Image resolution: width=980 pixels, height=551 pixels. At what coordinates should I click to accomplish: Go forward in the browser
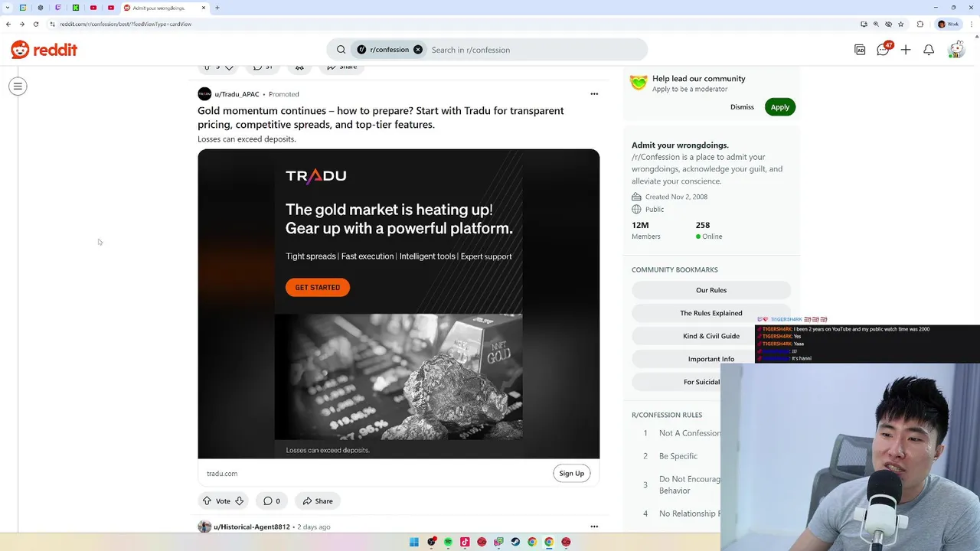coord(21,24)
